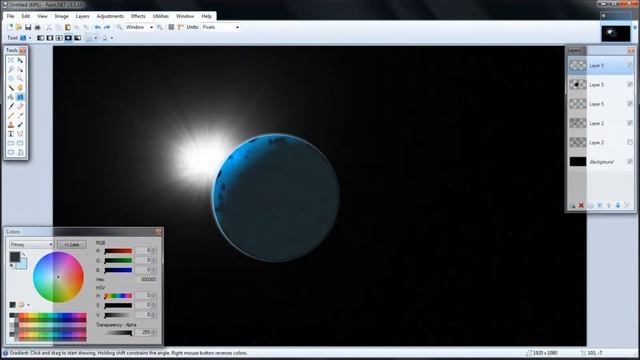Screen dimensions: 640x360
Task: Click the open image thumbnail at top right
Action: tap(616, 33)
